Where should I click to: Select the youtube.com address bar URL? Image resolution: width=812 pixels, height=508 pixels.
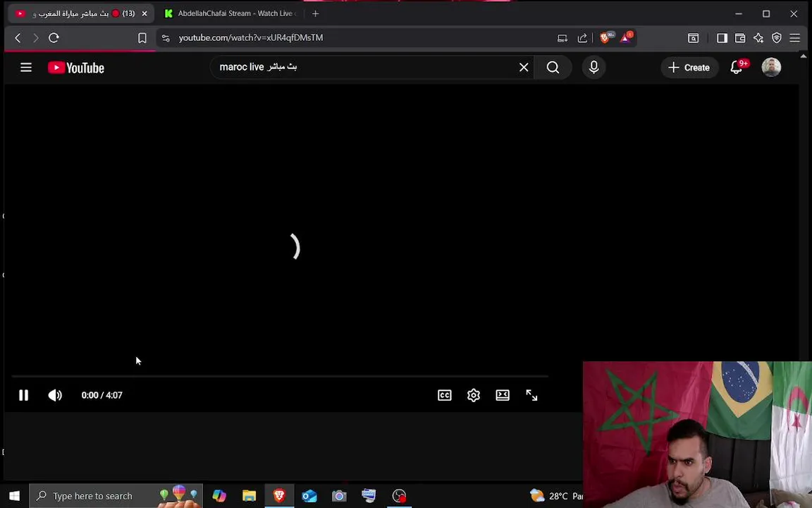pyautogui.click(x=251, y=38)
